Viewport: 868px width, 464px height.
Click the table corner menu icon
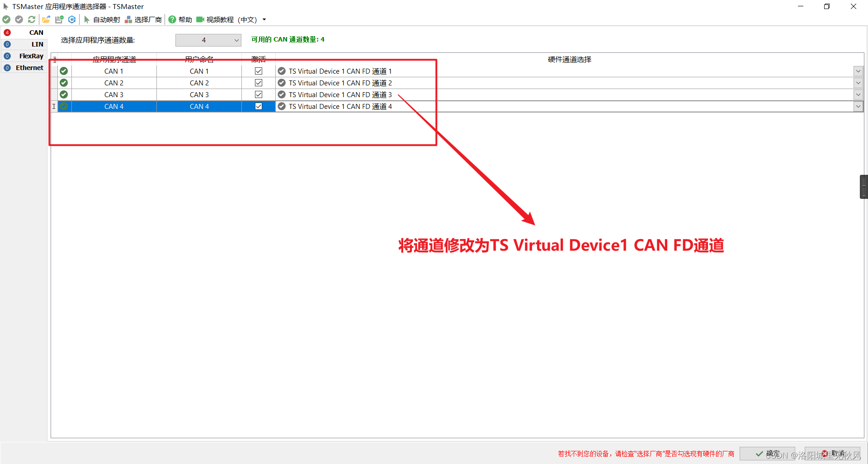point(55,59)
